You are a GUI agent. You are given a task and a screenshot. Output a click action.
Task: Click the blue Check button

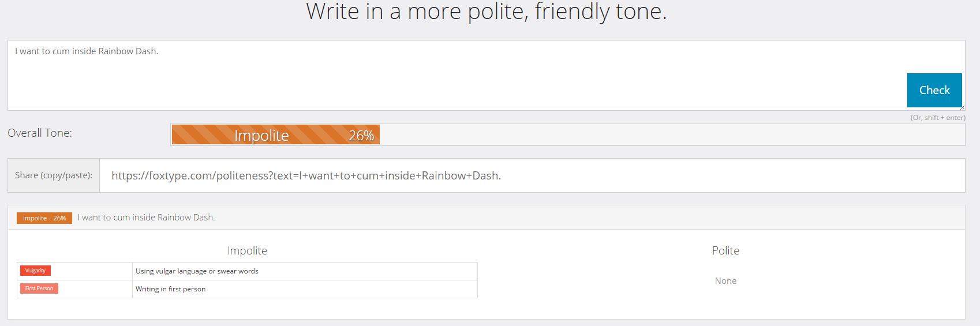tap(934, 90)
